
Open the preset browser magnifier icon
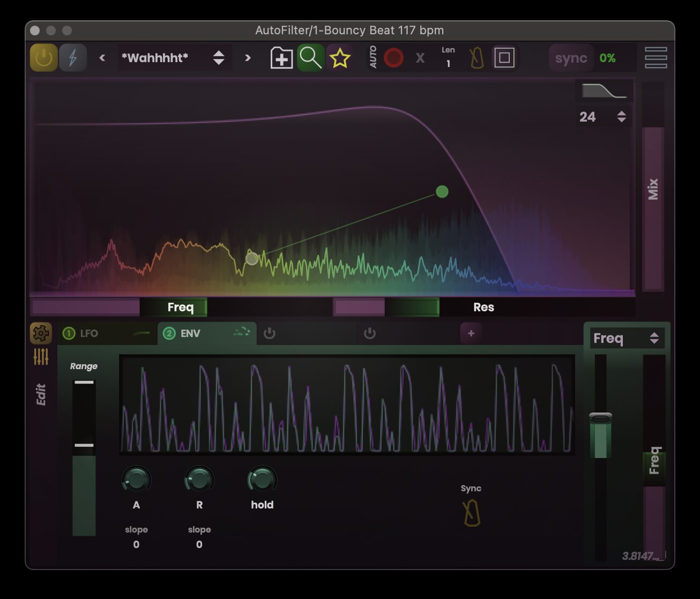(x=310, y=58)
